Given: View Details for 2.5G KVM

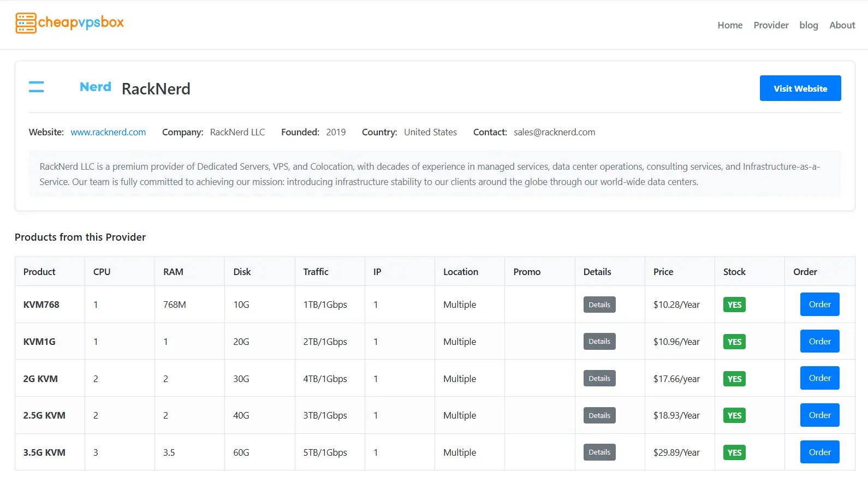Looking at the screenshot, I should (x=599, y=415).
